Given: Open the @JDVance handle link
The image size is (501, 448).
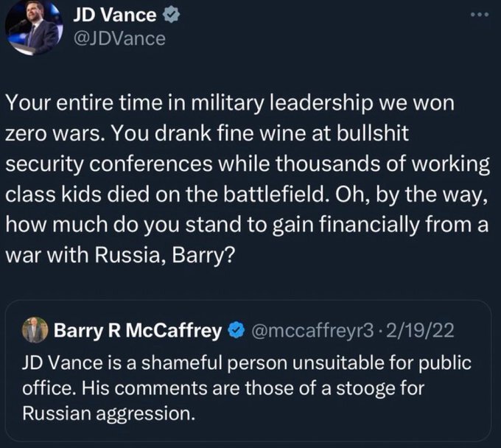Looking at the screenshot, I should coord(119,38).
